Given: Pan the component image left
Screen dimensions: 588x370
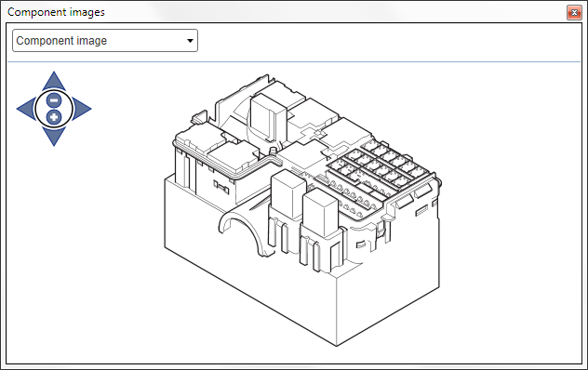Looking at the screenshot, I should tap(26, 109).
